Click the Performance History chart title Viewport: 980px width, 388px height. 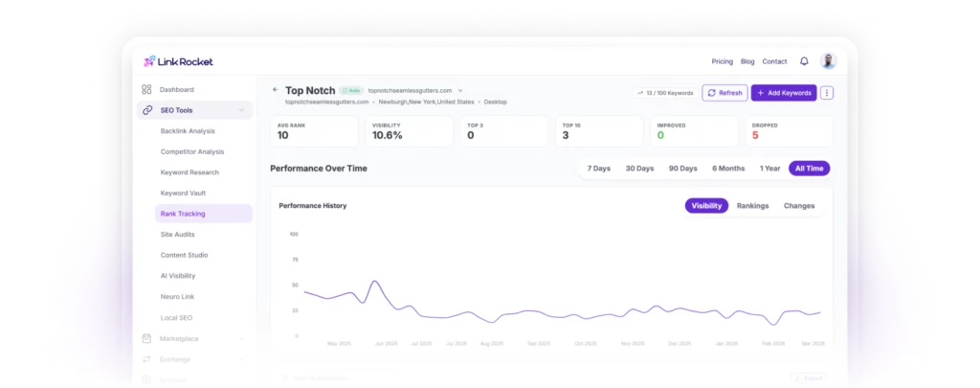313,205
